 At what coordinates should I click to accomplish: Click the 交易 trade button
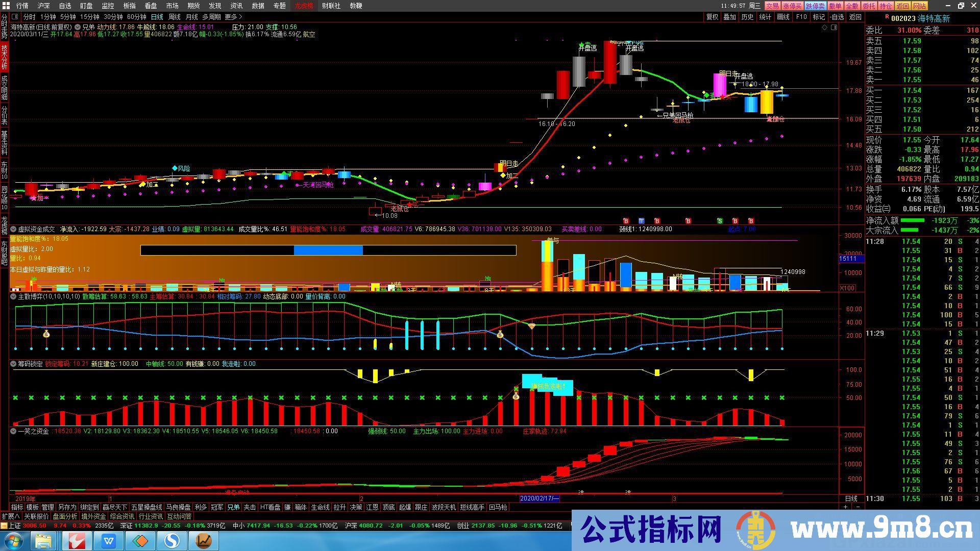click(772, 6)
